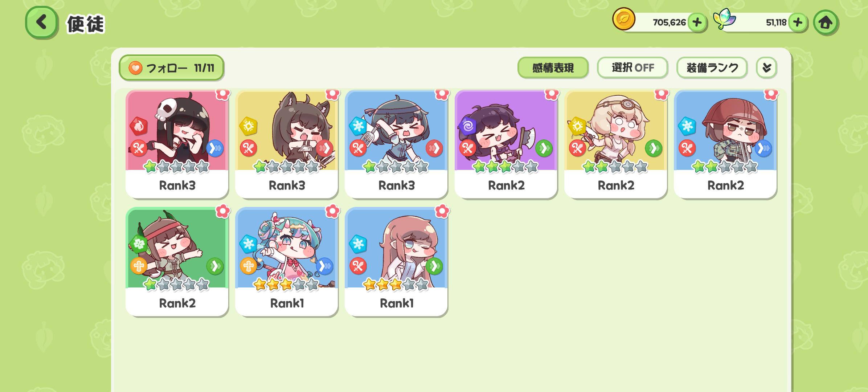The image size is (868, 392).
Task: Open the pink-dress horned Rank1 character
Action: pyautogui.click(x=287, y=262)
